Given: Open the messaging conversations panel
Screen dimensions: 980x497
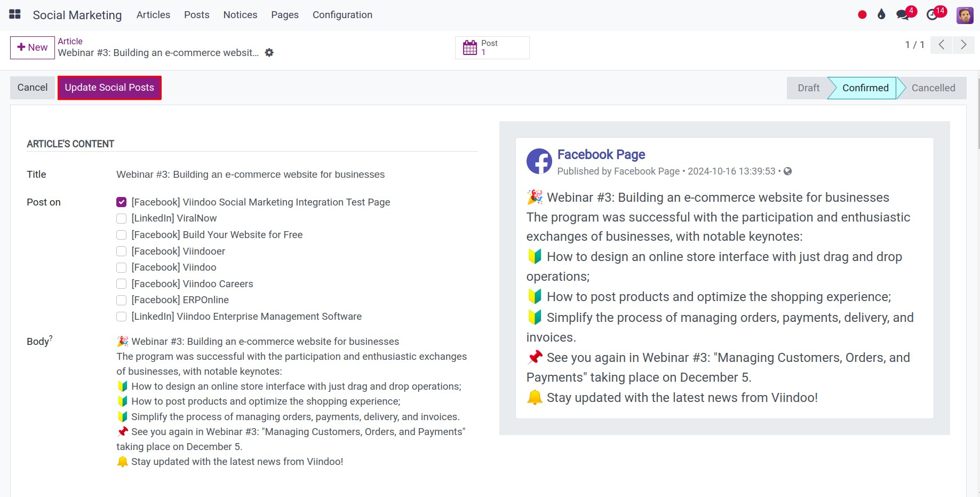Looking at the screenshot, I should pos(903,14).
